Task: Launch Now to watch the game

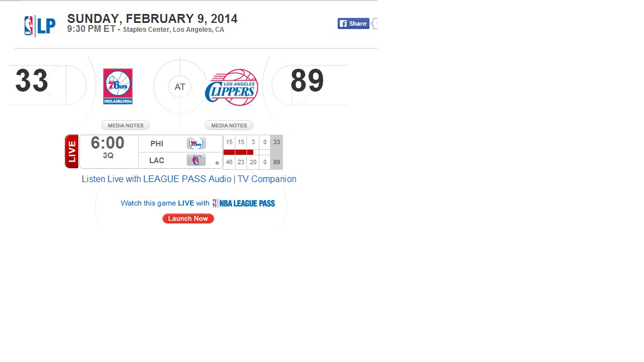Action: tap(188, 218)
